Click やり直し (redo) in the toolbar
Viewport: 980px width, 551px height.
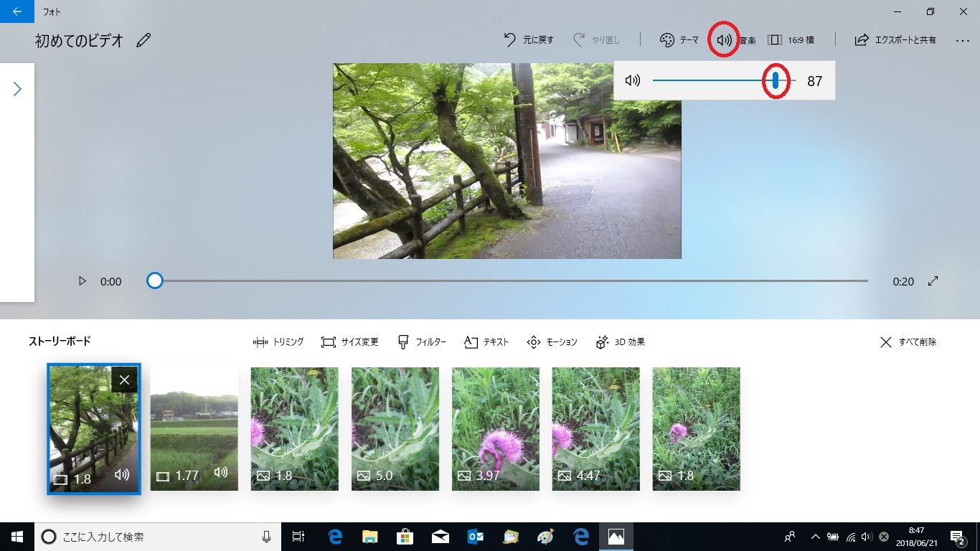(x=596, y=40)
